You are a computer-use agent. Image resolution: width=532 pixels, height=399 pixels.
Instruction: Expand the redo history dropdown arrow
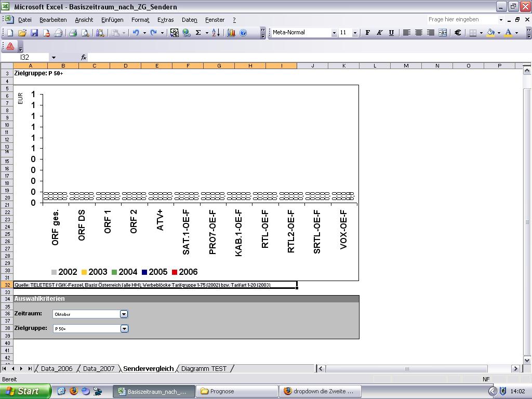coord(162,33)
